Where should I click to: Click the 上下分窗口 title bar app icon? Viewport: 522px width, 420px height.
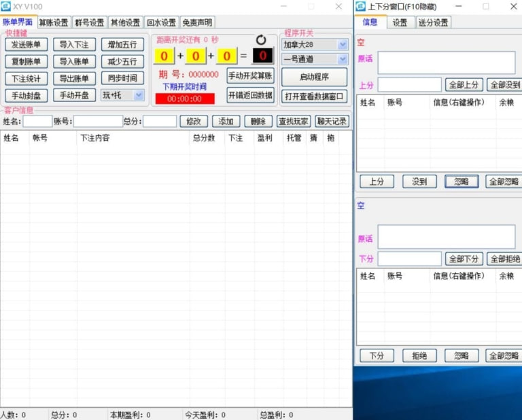(361, 6)
